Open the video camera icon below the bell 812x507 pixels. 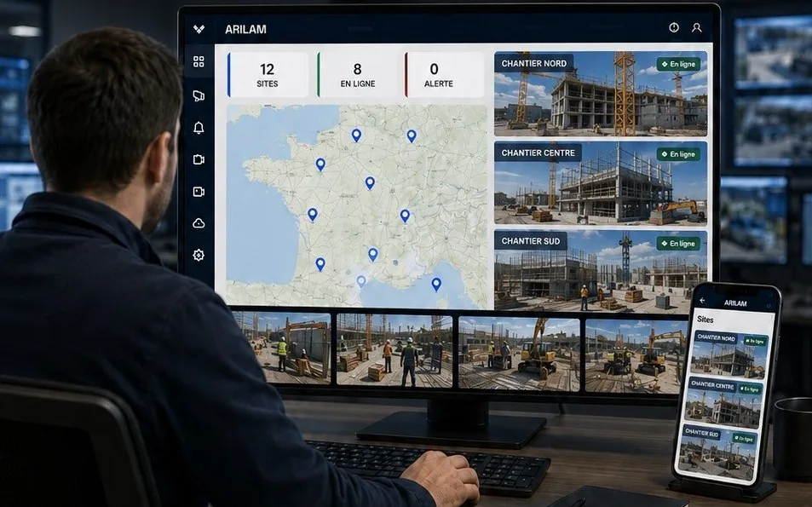coord(199,159)
